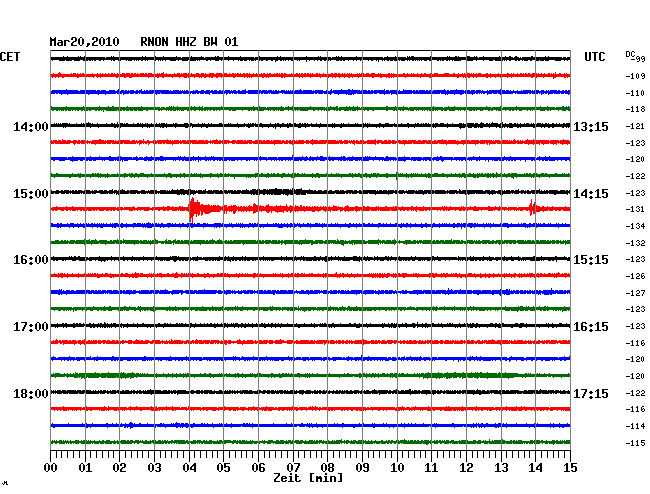Click minute 02 on the time axis
Screen dimensions: 650x494
(x=119, y=468)
